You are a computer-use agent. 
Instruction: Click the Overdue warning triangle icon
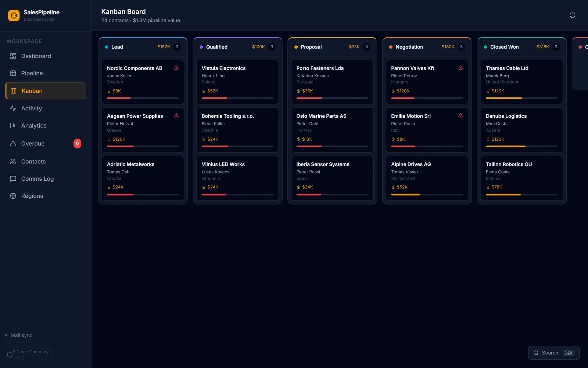tap(13, 144)
